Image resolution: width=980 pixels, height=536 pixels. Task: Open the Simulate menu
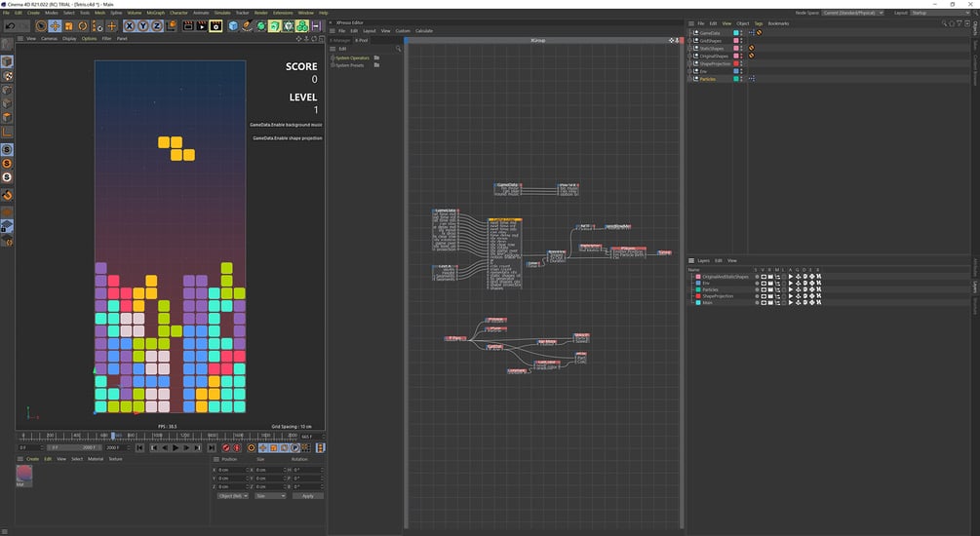[222, 13]
